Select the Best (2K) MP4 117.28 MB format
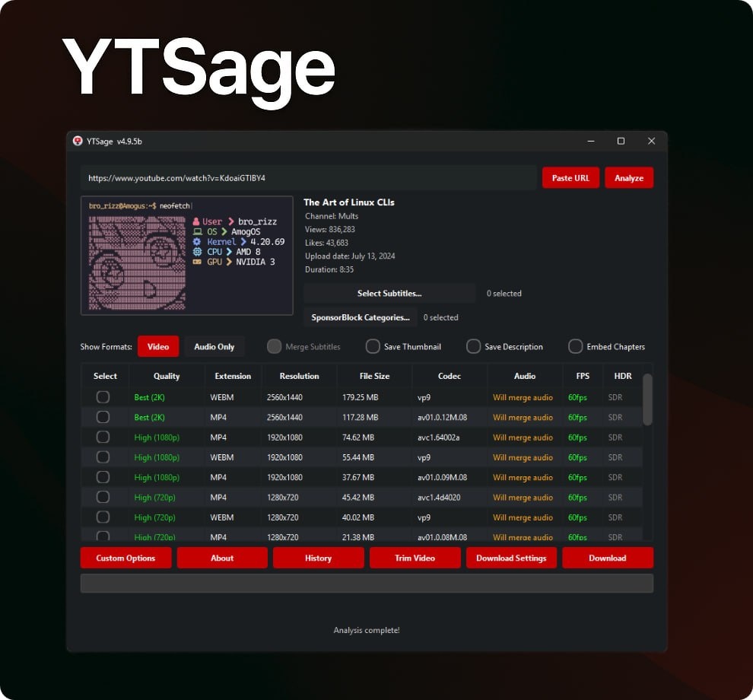The image size is (753, 700). click(x=103, y=417)
